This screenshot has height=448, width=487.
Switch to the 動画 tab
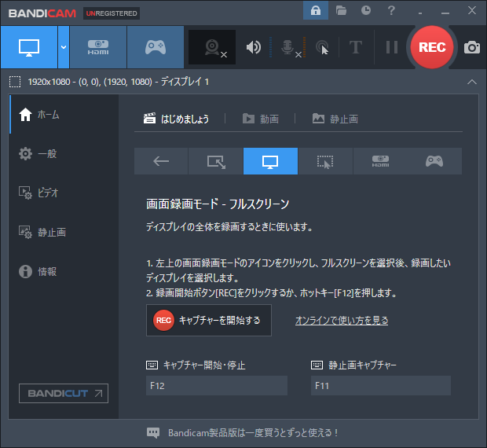coord(260,119)
